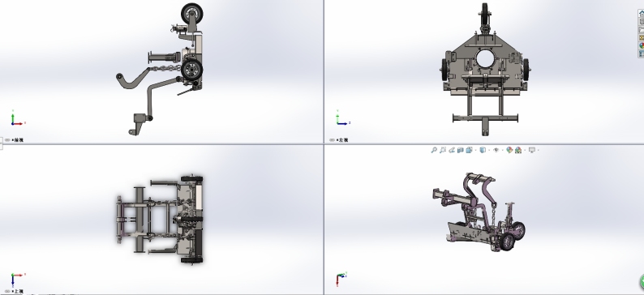Open the View Orientation cube icon

coord(470,150)
